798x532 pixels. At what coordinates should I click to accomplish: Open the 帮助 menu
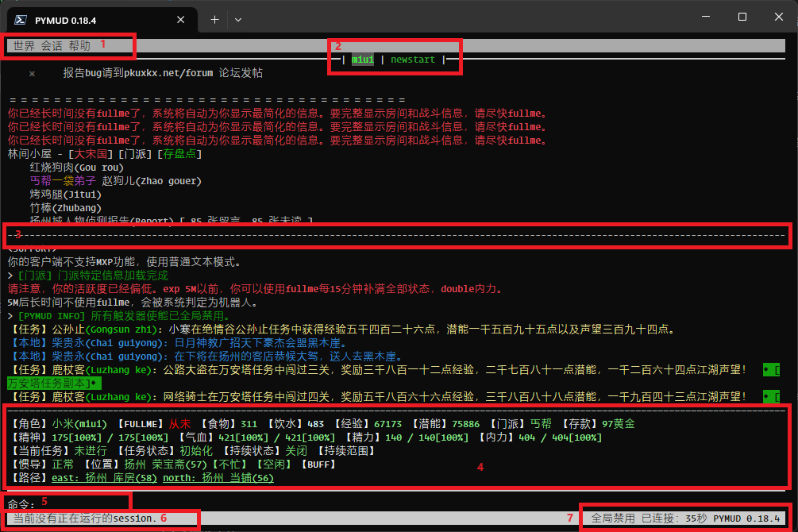click(x=79, y=46)
